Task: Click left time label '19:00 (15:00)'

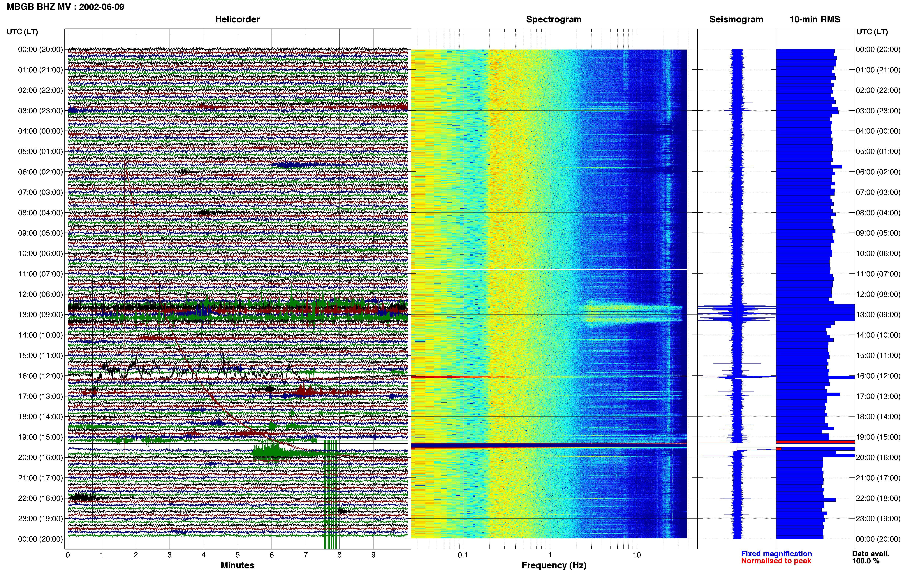Action: pos(41,437)
